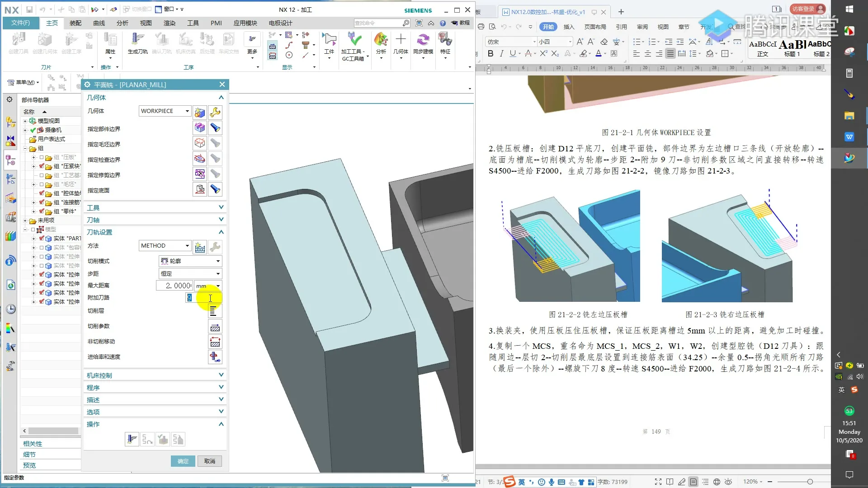Open Cutting Parameters dialog icon
This screenshot has height=488, width=868.
point(215,327)
